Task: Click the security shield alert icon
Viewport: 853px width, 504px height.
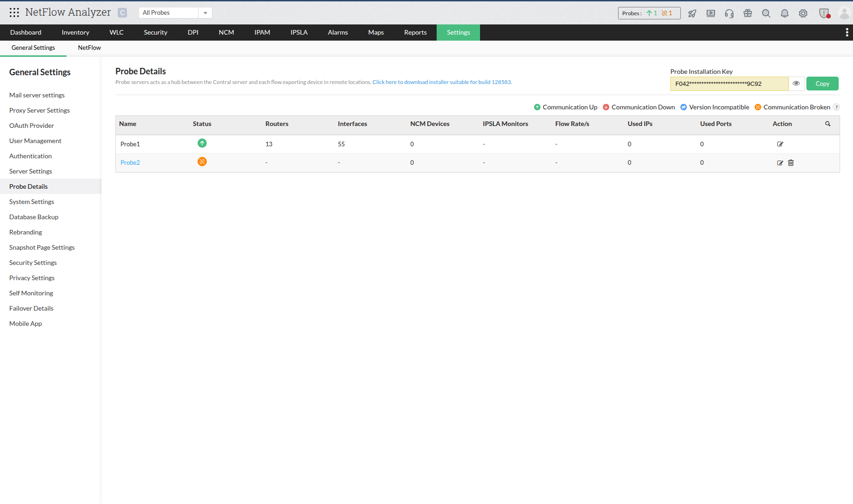Action: (x=824, y=13)
